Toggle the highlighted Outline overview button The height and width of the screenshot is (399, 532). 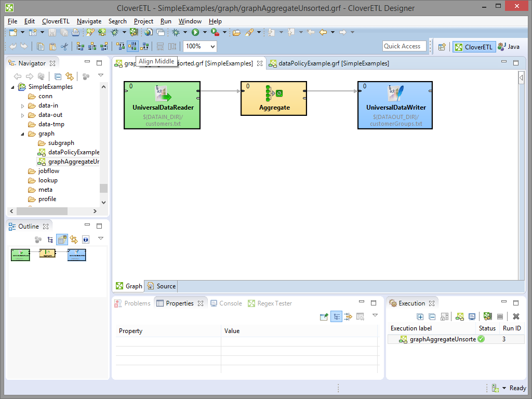tap(62, 240)
